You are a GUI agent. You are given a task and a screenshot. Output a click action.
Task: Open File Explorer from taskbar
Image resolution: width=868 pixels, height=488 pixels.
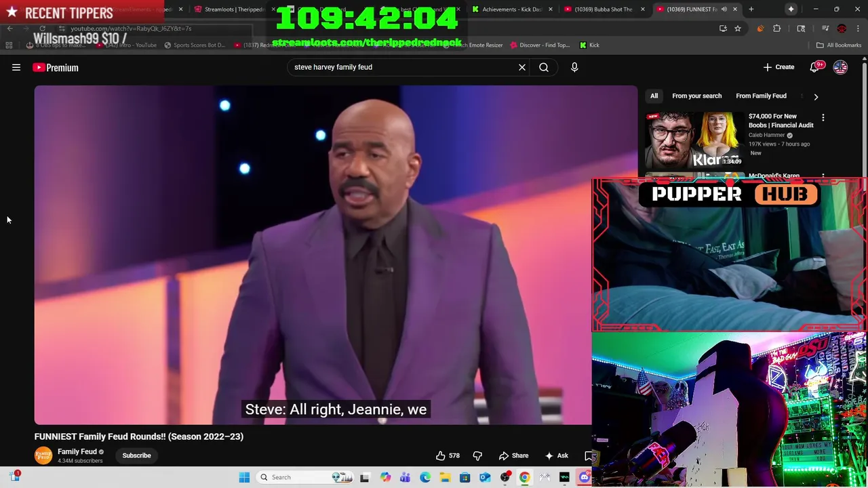point(445,477)
